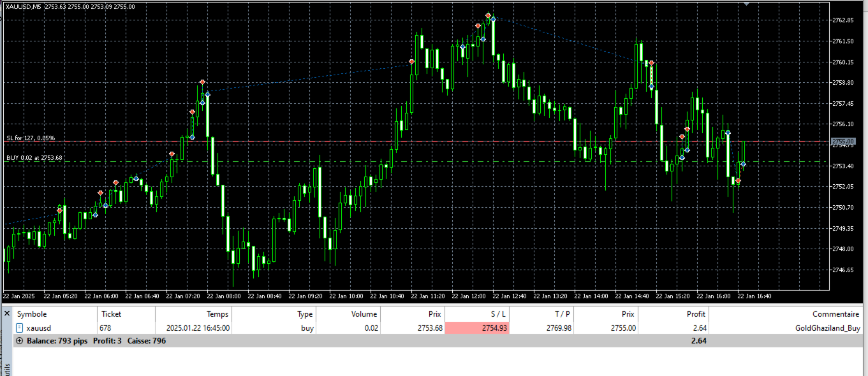Click current price cell 2755.00 in table
The image size is (868, 376).
tap(622, 328)
